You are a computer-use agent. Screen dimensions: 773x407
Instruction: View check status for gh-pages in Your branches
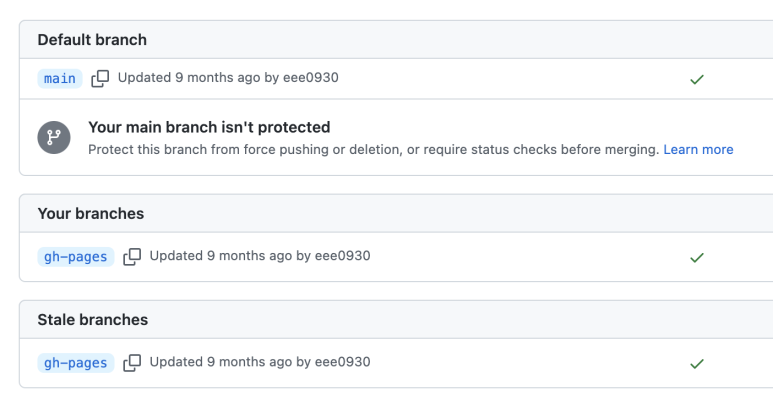tap(697, 257)
